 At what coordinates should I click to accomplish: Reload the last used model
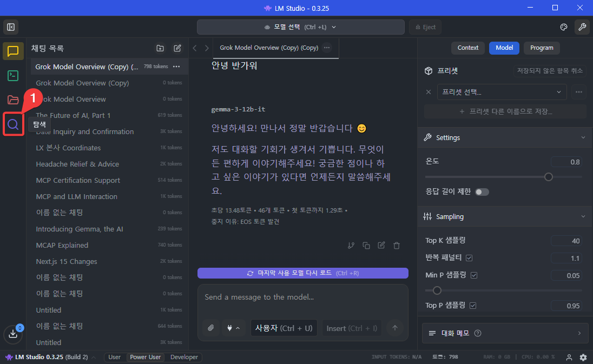pyautogui.click(x=303, y=273)
